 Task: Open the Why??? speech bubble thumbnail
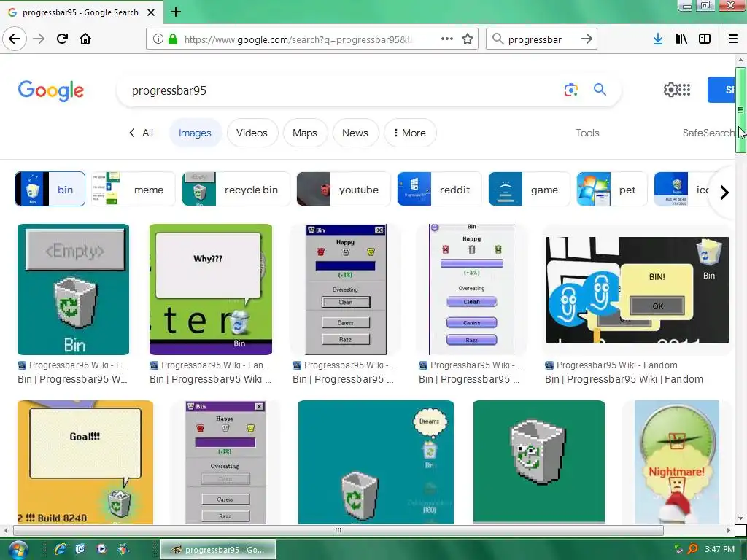click(x=211, y=289)
